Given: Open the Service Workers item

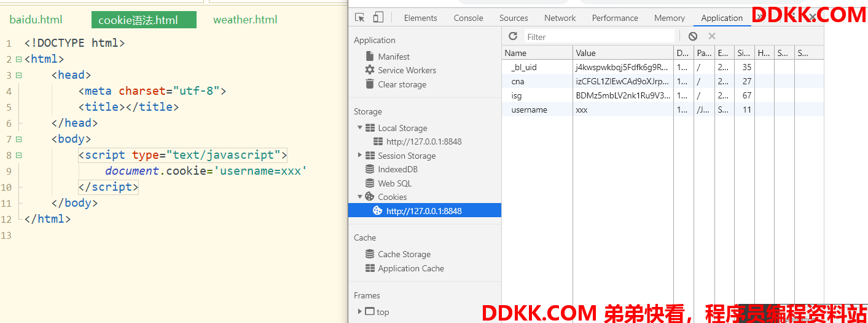Looking at the screenshot, I should click(x=407, y=70).
